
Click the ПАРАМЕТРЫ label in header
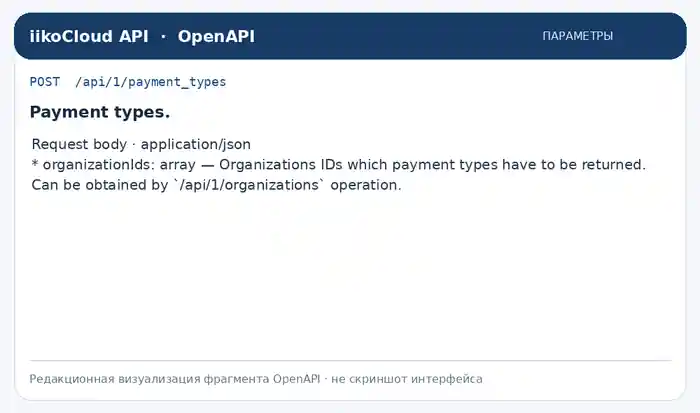[577, 36]
